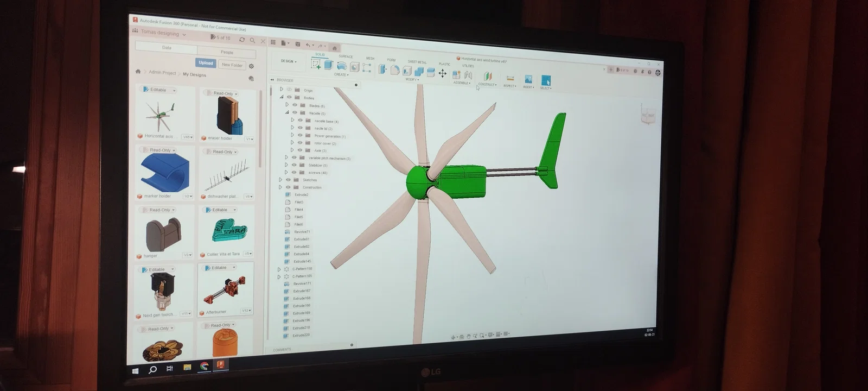Open the Afterburner design thumbnail
The image size is (868, 391).
[226, 290]
